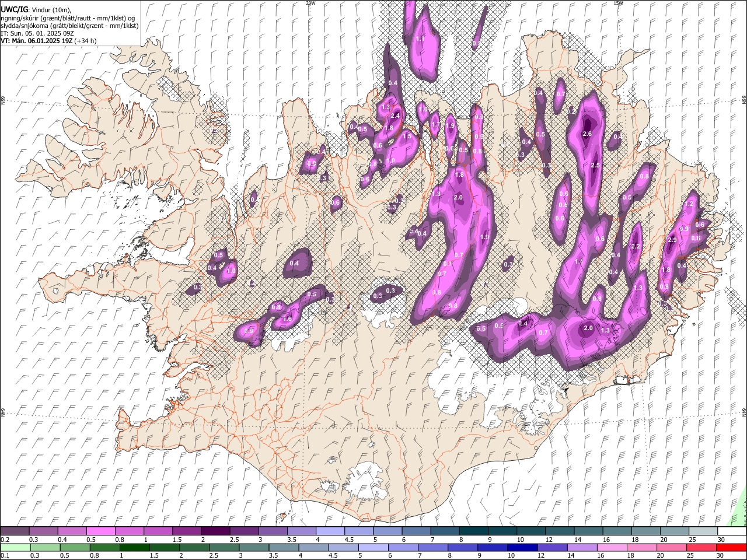Image resolution: width=747 pixels, height=560 pixels.
Task: Click the pale green 0.1 rain legend swatch
Action: click(x=15, y=548)
